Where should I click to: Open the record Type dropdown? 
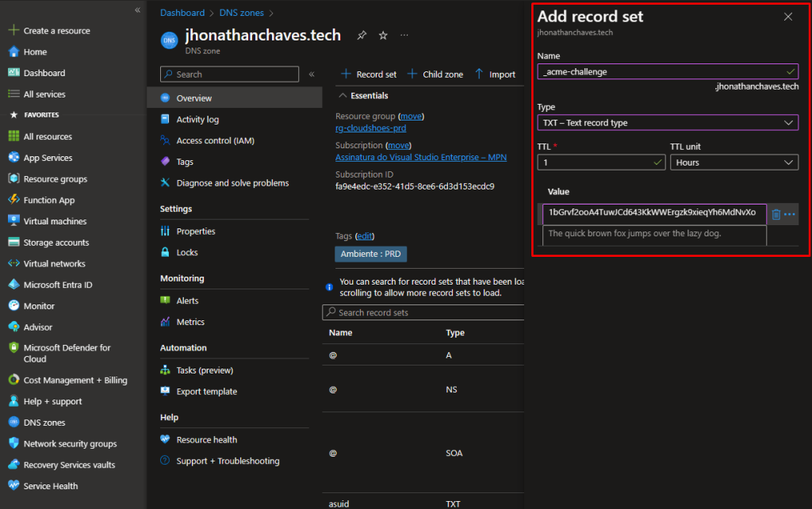click(x=668, y=123)
